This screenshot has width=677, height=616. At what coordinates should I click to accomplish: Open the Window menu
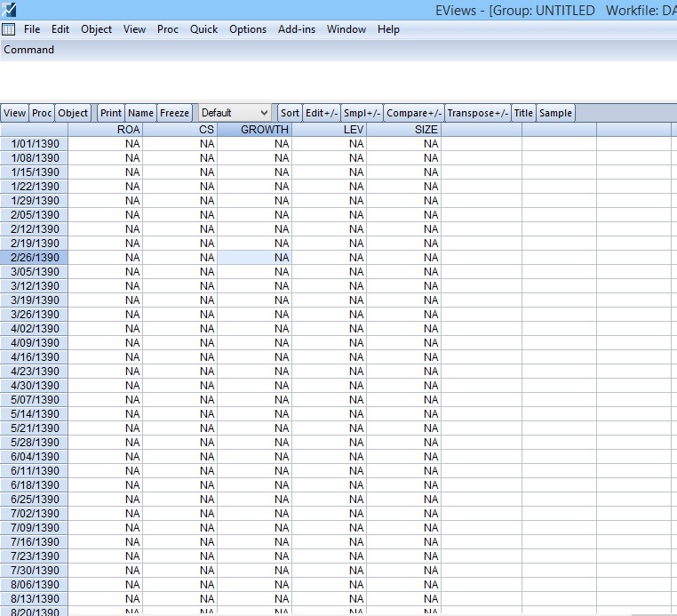tap(346, 29)
